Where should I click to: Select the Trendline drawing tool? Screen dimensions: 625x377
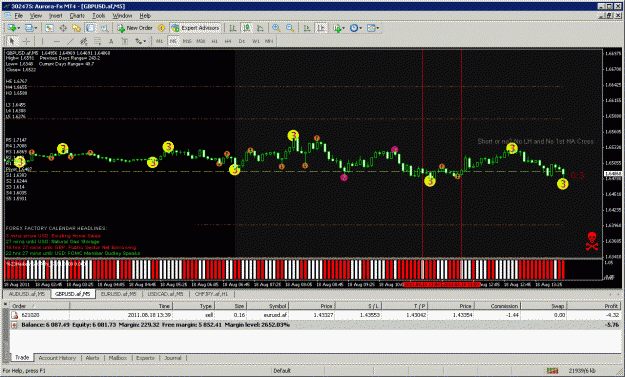click(x=70, y=41)
